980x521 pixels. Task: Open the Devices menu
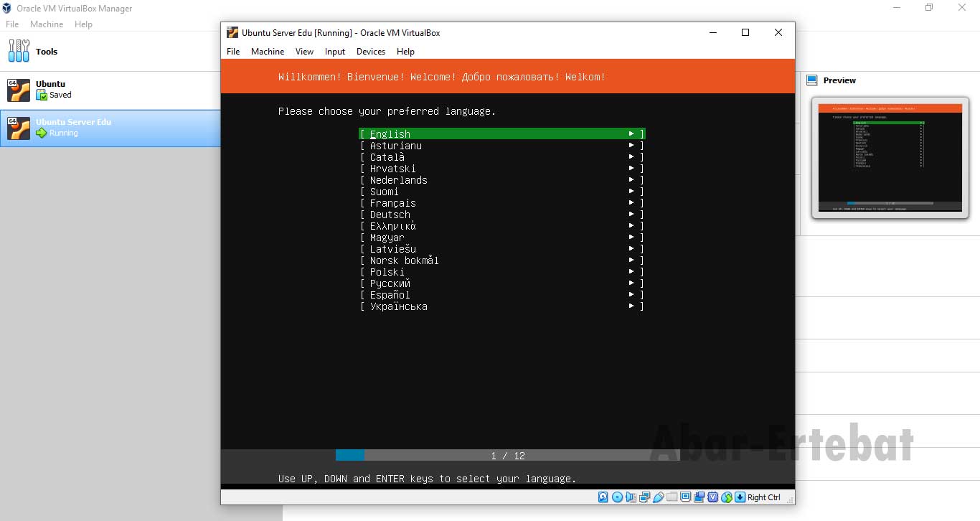[x=371, y=52]
